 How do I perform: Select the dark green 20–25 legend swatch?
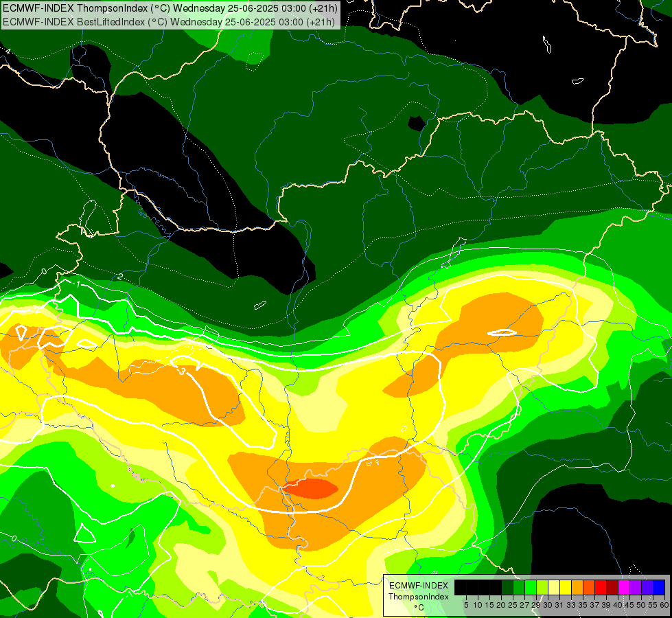507,587
